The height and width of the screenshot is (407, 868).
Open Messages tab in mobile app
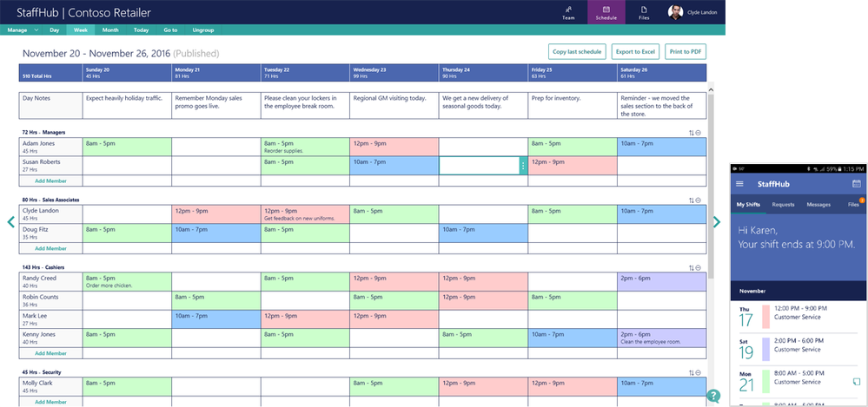coord(818,205)
